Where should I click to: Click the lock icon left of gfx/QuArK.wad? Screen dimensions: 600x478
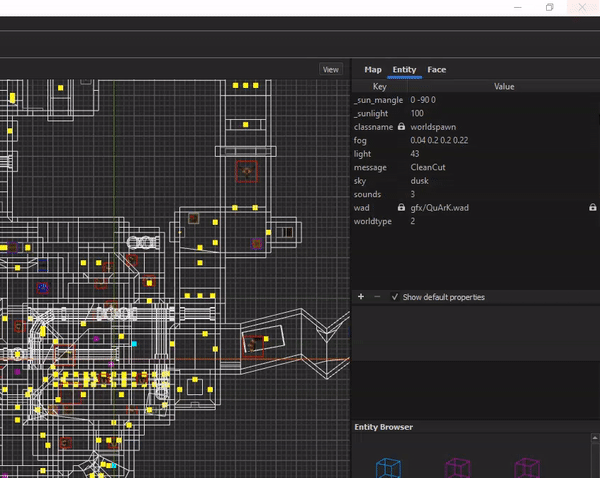[401, 207]
